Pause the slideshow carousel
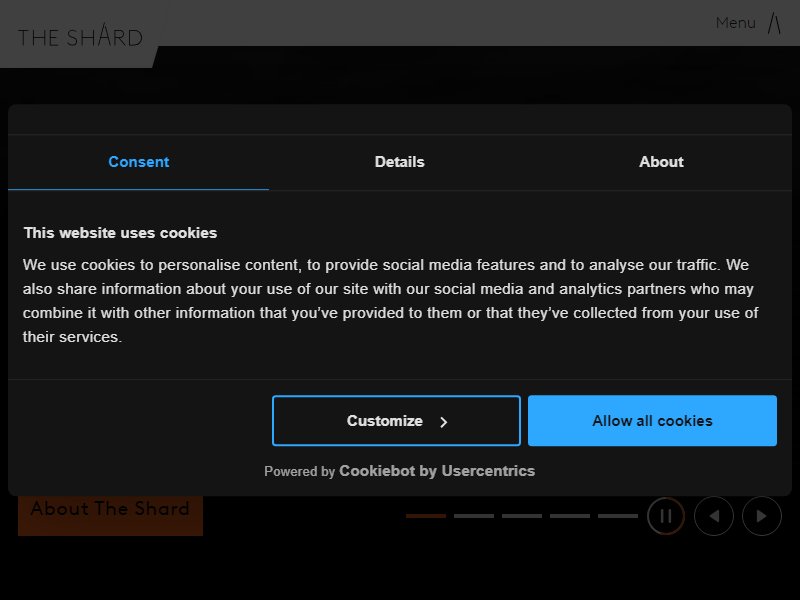The height and width of the screenshot is (600, 800). [x=666, y=516]
